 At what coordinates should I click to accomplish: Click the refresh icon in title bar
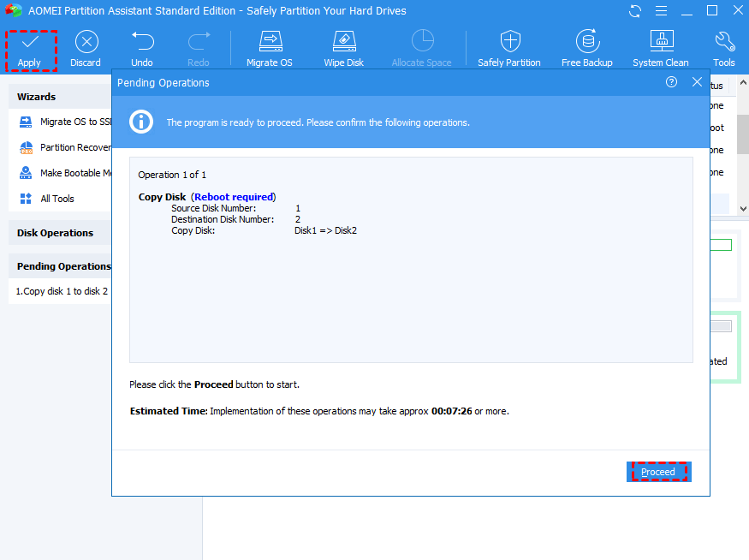pyautogui.click(x=635, y=11)
